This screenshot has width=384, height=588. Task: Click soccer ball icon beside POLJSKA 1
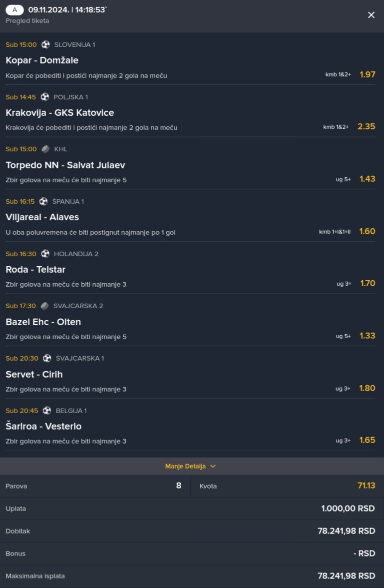(x=45, y=97)
